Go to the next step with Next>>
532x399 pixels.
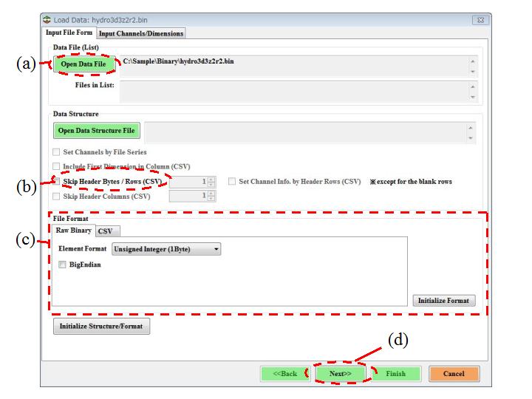pyautogui.click(x=340, y=374)
